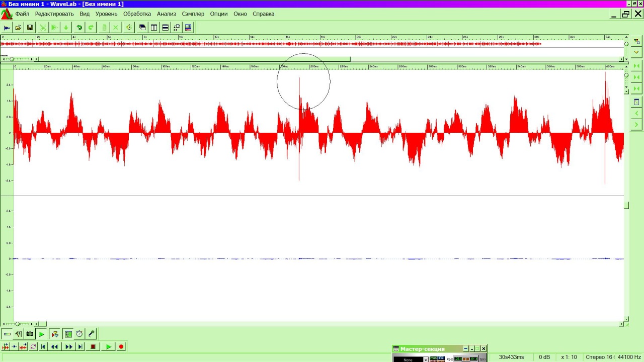Click the 44100 Hz sample rate field
The width and height of the screenshot is (644, 362).
click(x=629, y=357)
